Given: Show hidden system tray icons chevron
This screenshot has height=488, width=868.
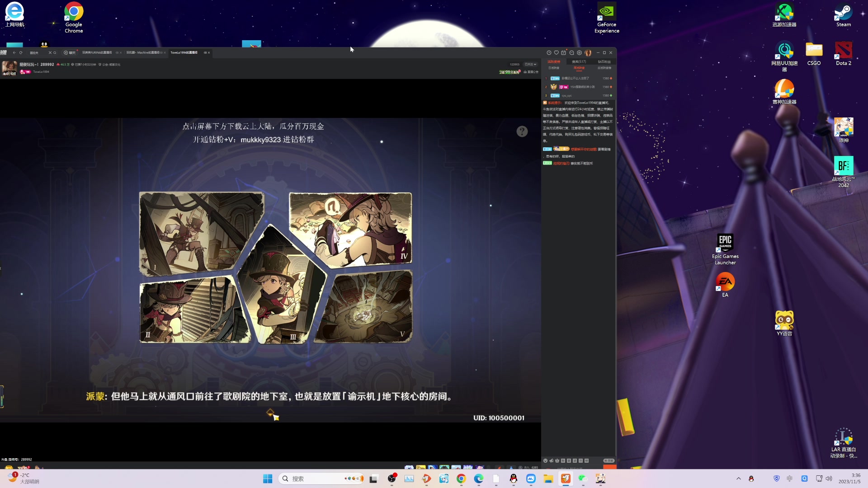Looking at the screenshot, I should pyautogui.click(x=739, y=479).
